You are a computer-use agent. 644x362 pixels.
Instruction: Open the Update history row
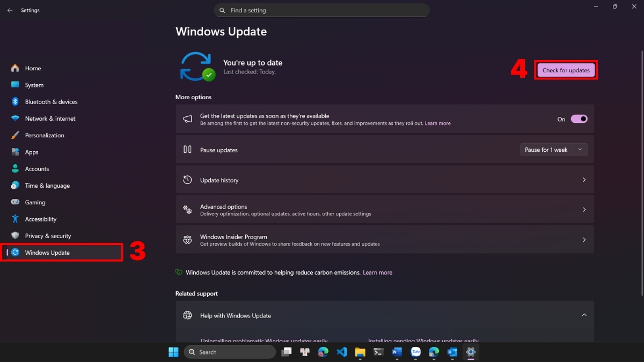click(385, 180)
